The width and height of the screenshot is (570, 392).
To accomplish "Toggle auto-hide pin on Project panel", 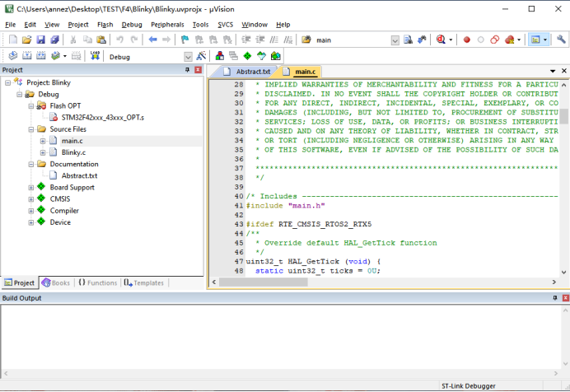I will 187,70.
